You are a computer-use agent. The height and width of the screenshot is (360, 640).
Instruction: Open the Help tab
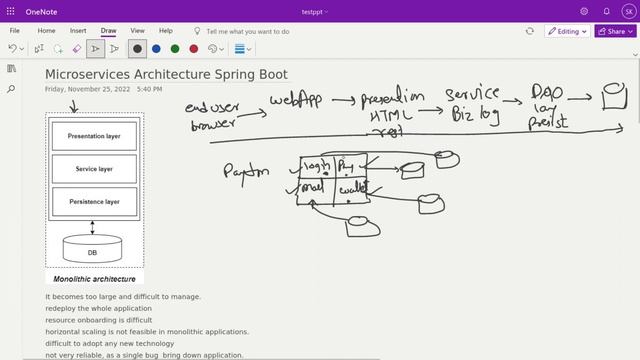166,31
